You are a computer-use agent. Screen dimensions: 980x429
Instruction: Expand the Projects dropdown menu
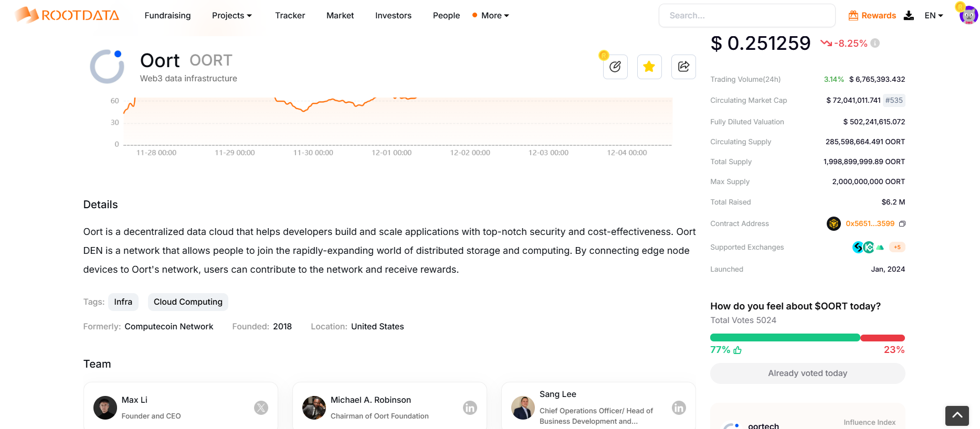[231, 16]
